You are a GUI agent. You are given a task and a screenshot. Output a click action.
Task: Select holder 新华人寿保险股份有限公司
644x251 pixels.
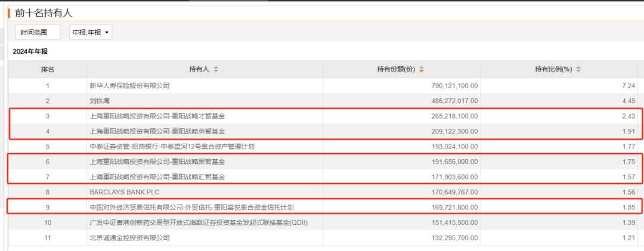129,86
